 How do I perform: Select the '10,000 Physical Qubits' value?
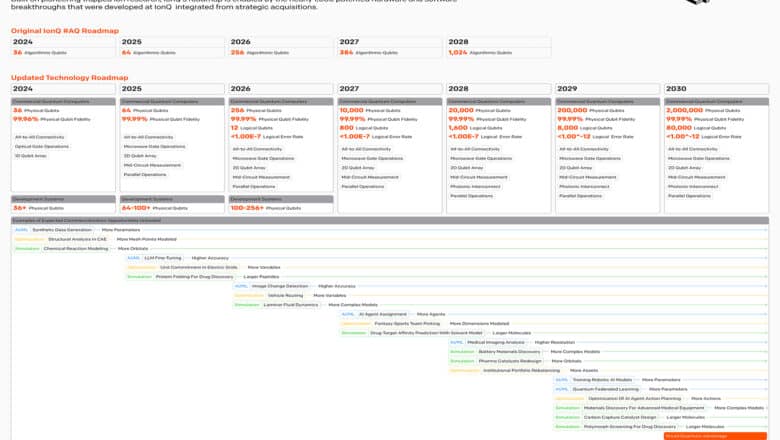[370, 110]
